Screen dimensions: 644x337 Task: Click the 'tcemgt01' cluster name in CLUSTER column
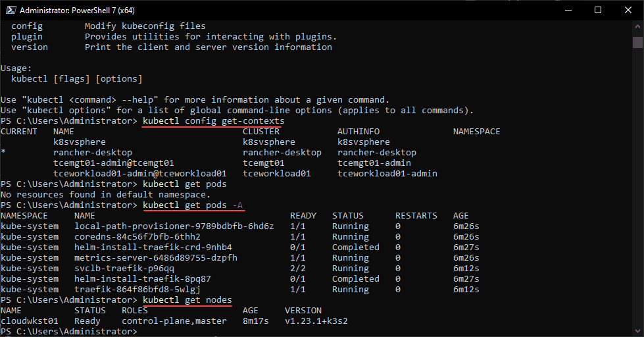tap(263, 163)
